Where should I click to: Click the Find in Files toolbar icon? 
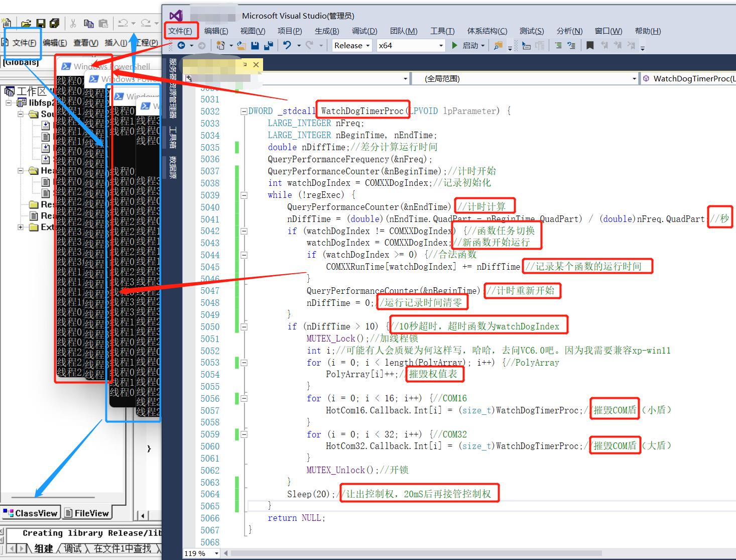pos(498,46)
